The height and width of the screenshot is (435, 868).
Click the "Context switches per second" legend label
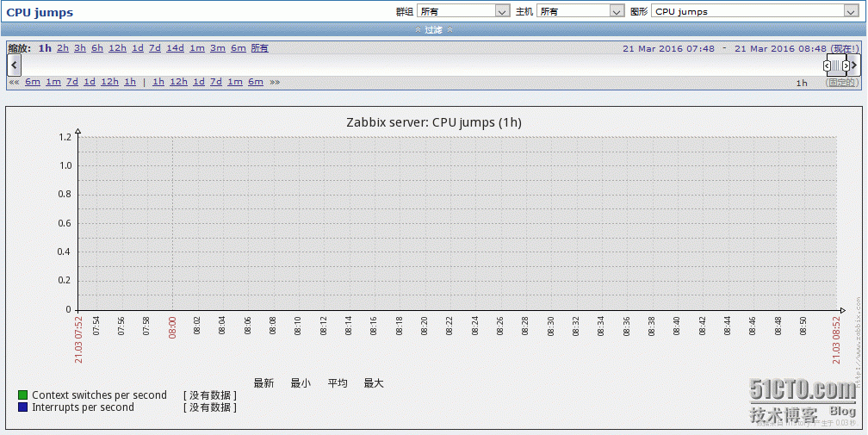(99, 395)
